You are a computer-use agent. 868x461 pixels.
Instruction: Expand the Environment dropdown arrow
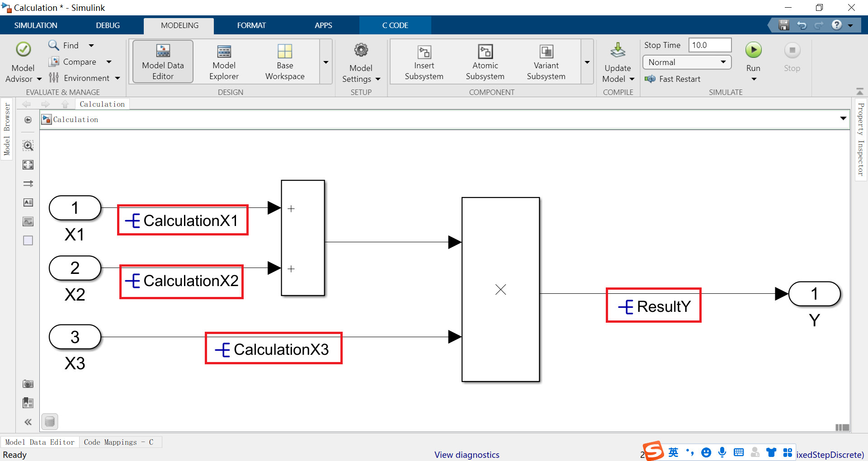pos(118,78)
